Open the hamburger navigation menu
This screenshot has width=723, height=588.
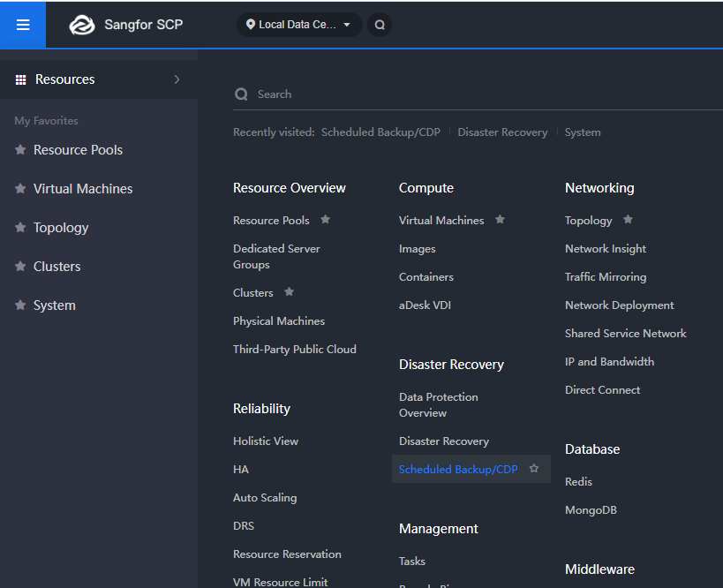(x=22, y=24)
